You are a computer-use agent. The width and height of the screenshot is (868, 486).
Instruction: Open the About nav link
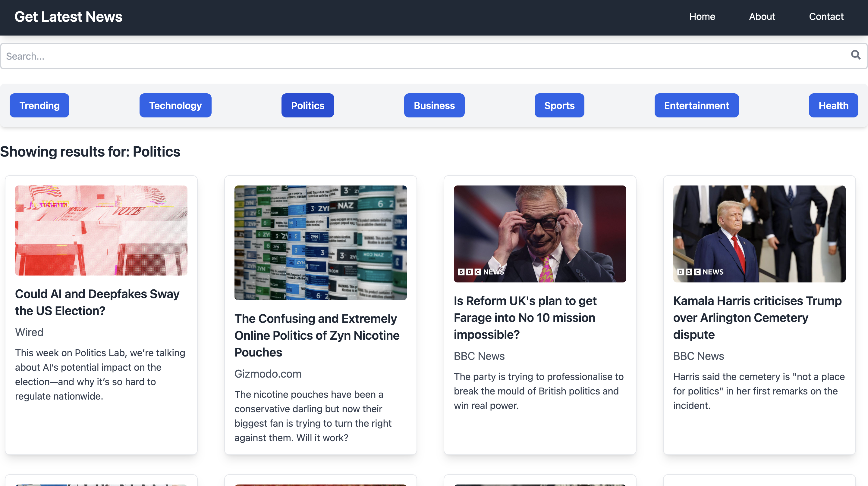(762, 17)
